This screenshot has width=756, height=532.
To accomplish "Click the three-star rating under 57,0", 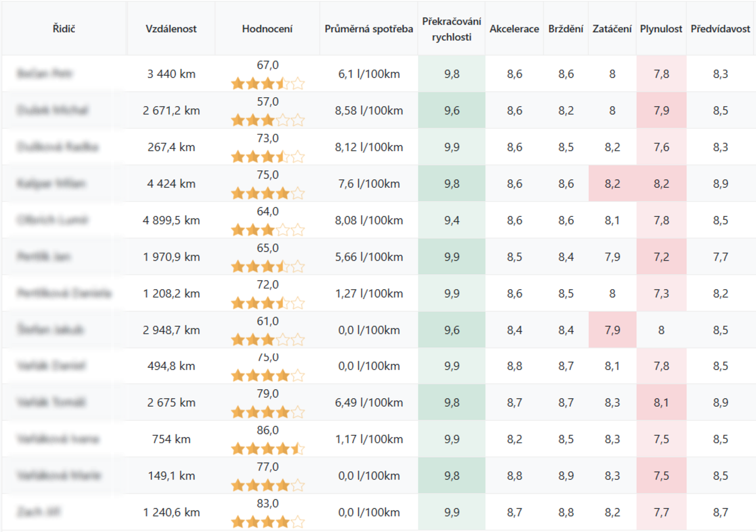I will (x=267, y=120).
